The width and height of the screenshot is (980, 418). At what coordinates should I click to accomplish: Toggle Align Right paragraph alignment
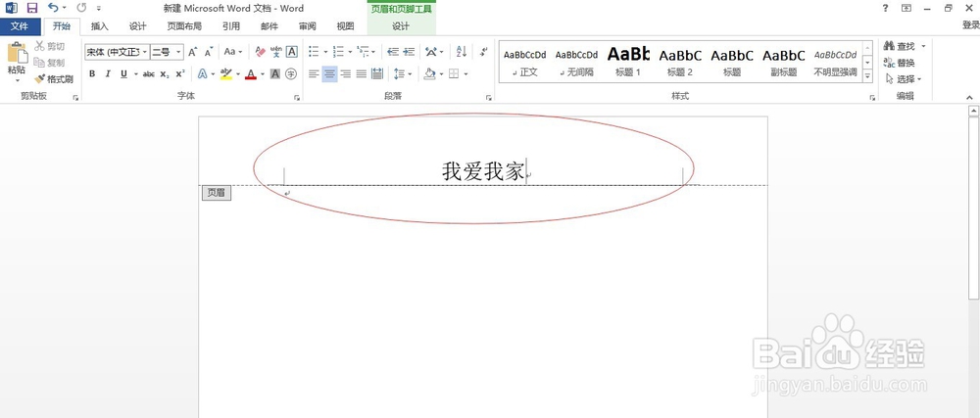click(345, 74)
